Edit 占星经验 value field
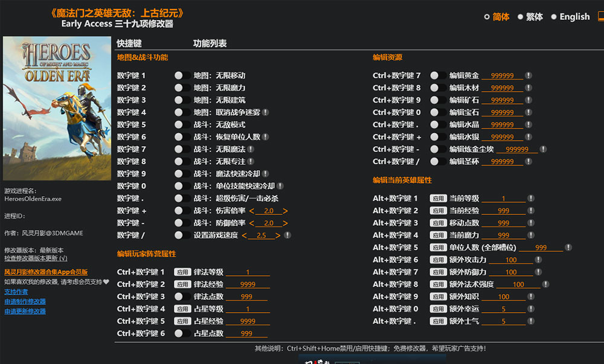This screenshot has width=604, height=364. (248, 321)
